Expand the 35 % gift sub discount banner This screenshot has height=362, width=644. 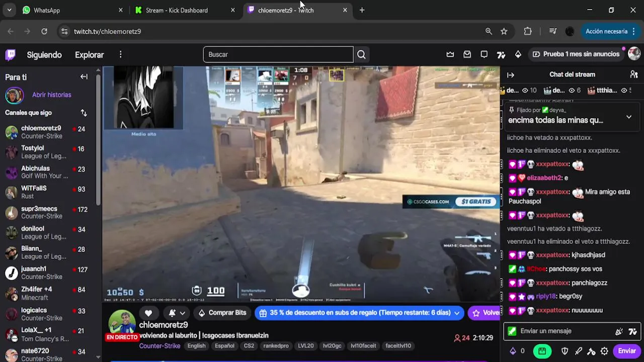(x=359, y=313)
